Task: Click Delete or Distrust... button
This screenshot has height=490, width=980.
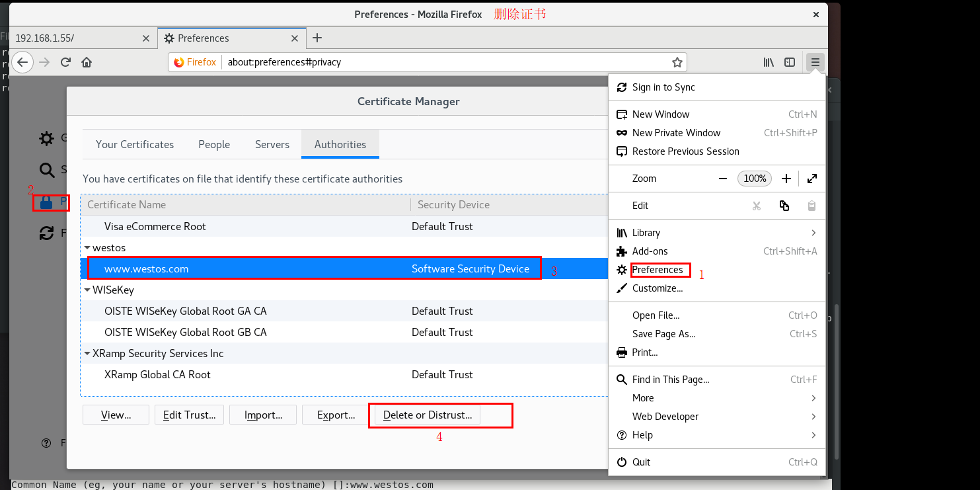Action: pos(428,415)
